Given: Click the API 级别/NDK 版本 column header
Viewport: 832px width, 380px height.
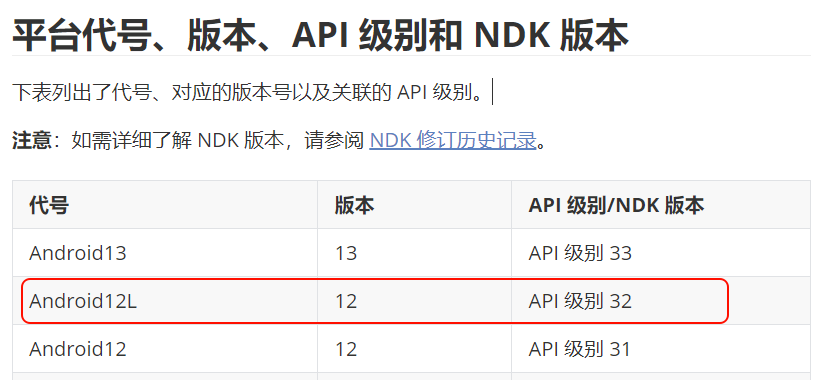Looking at the screenshot, I should (616, 205).
